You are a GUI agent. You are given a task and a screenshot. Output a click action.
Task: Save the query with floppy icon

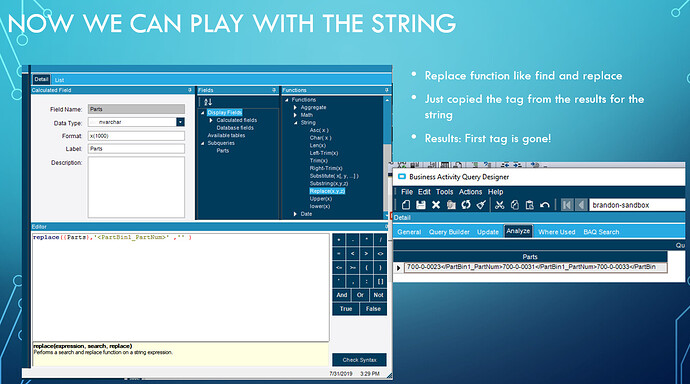click(x=421, y=205)
